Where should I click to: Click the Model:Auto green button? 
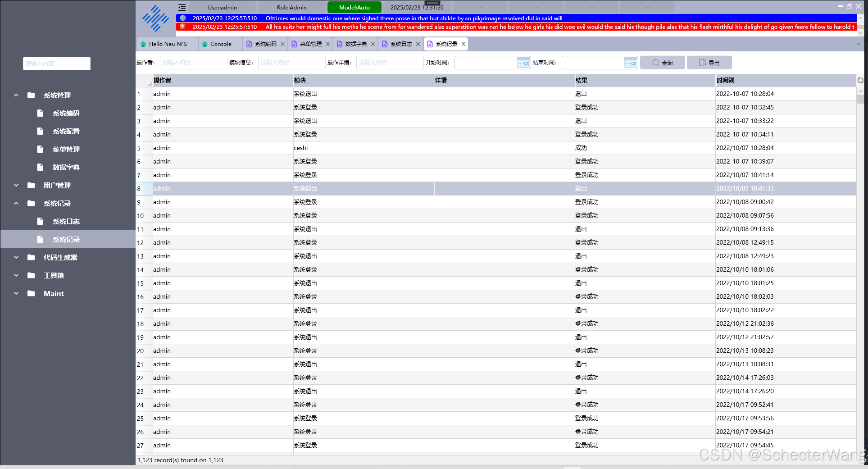[x=354, y=7]
